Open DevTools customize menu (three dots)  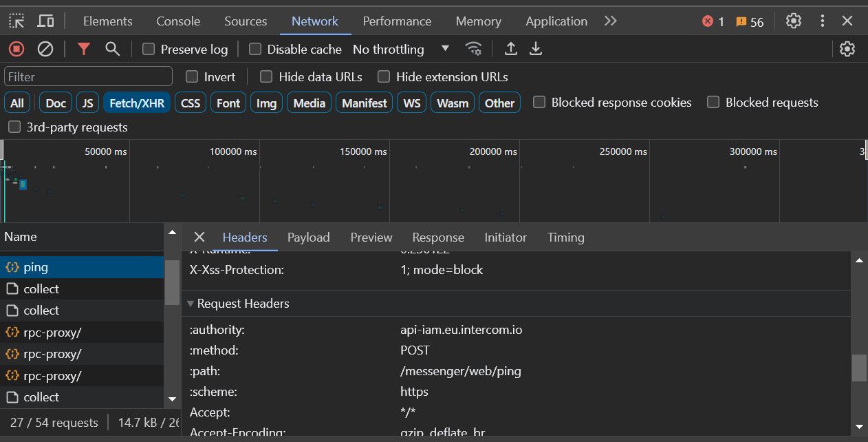[x=821, y=21]
